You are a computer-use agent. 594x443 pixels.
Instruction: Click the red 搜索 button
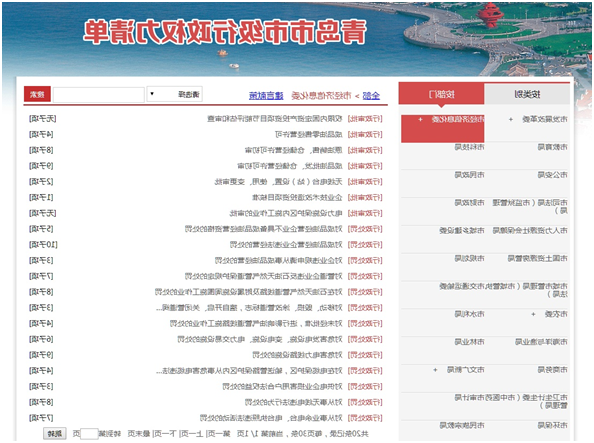37,94
